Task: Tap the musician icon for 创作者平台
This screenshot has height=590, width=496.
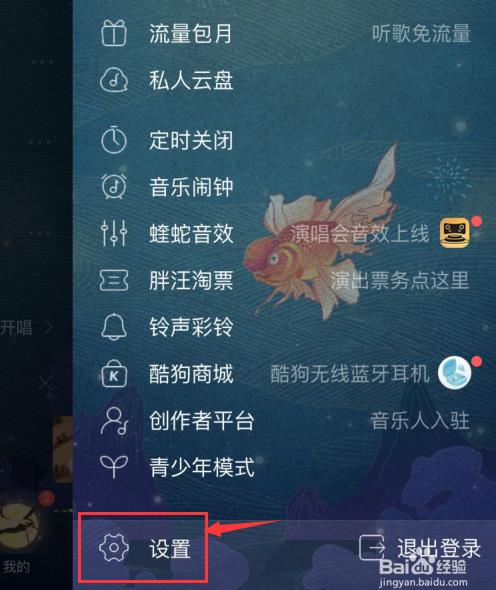Action: (114, 421)
